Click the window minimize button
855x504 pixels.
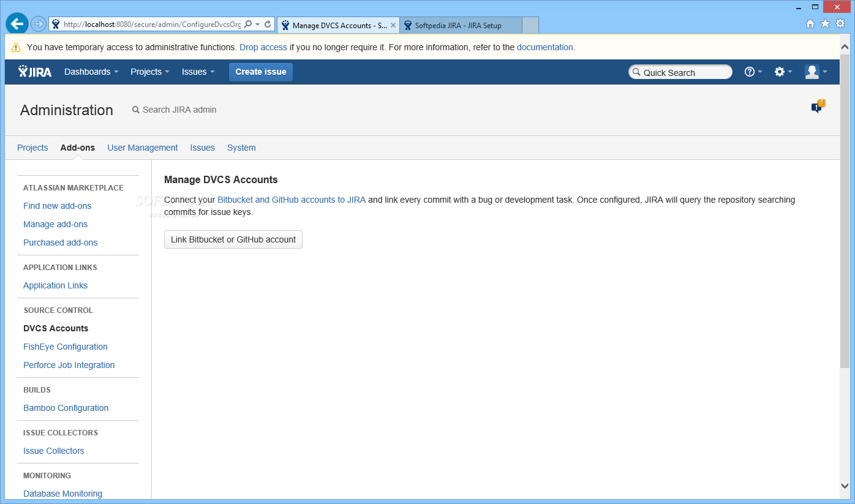(x=797, y=7)
